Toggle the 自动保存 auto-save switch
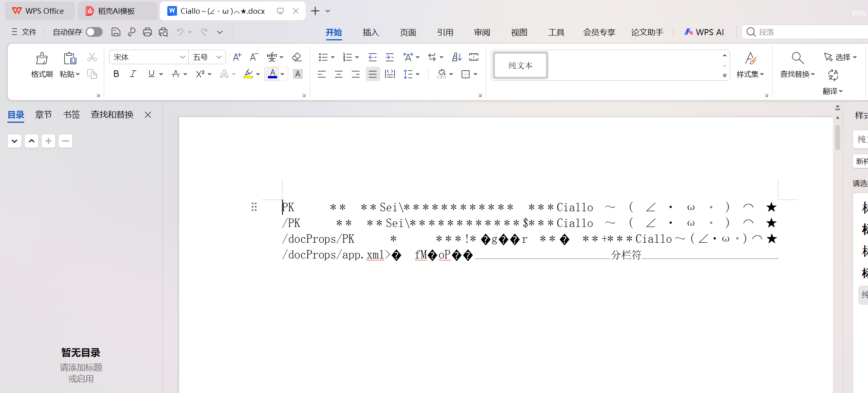Screen dimensions: 868x393 point(94,32)
